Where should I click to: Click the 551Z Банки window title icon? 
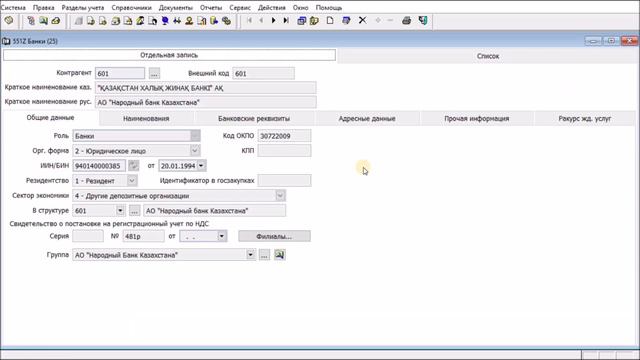coord(6,41)
